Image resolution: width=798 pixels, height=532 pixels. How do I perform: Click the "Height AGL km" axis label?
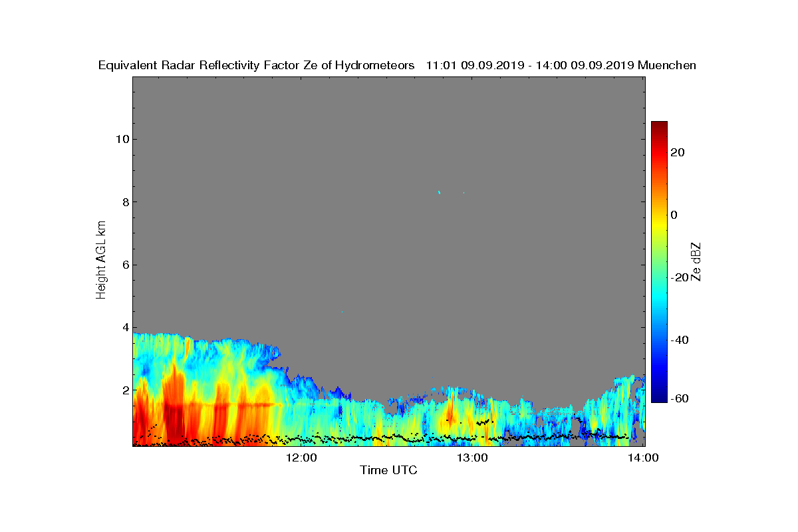[x=101, y=261]
